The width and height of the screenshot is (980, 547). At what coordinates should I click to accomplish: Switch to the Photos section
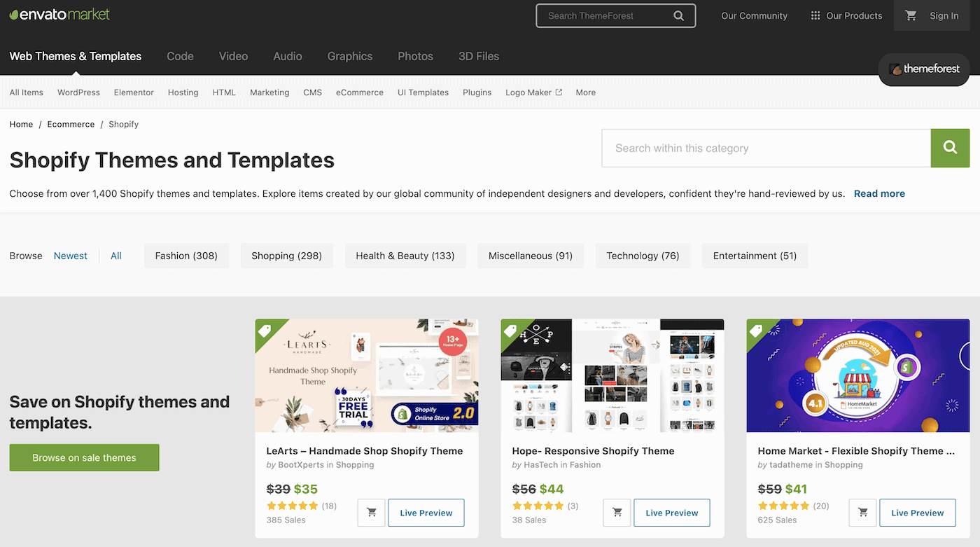416,56
